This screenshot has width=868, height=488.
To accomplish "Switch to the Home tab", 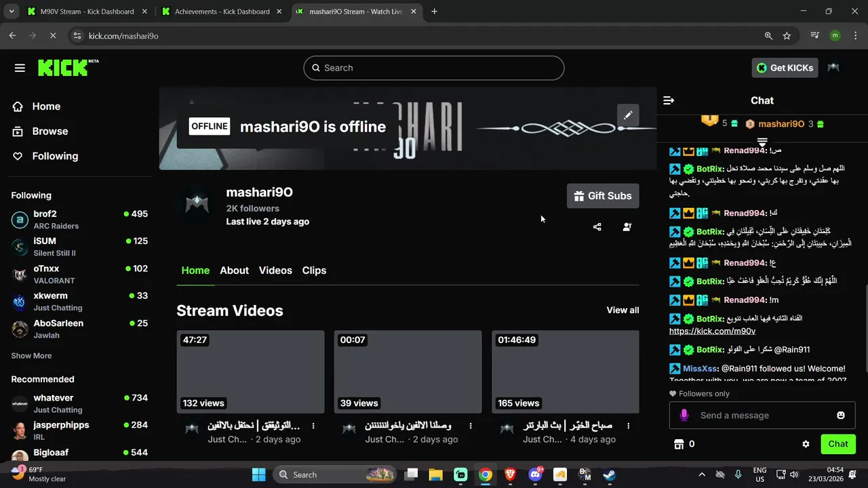I will pos(195,270).
